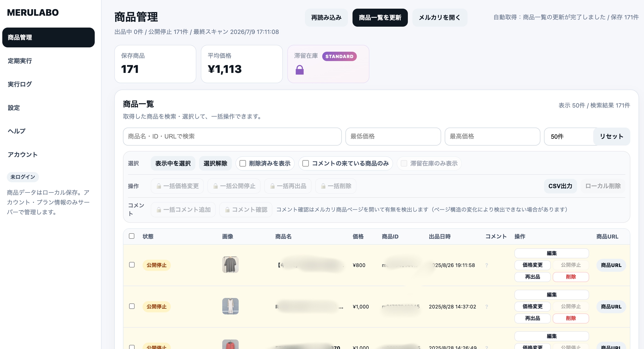Click the メルカリを開く button
The width and height of the screenshot is (644, 349).
coord(440,18)
